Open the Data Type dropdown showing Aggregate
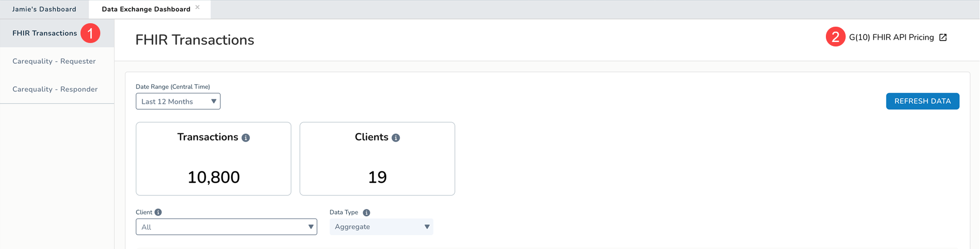 [381, 227]
